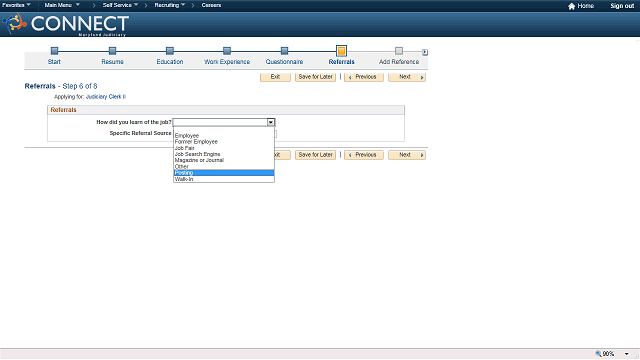The width and height of the screenshot is (640, 360).
Task: Click the top Save for Later button
Action: pos(316,77)
